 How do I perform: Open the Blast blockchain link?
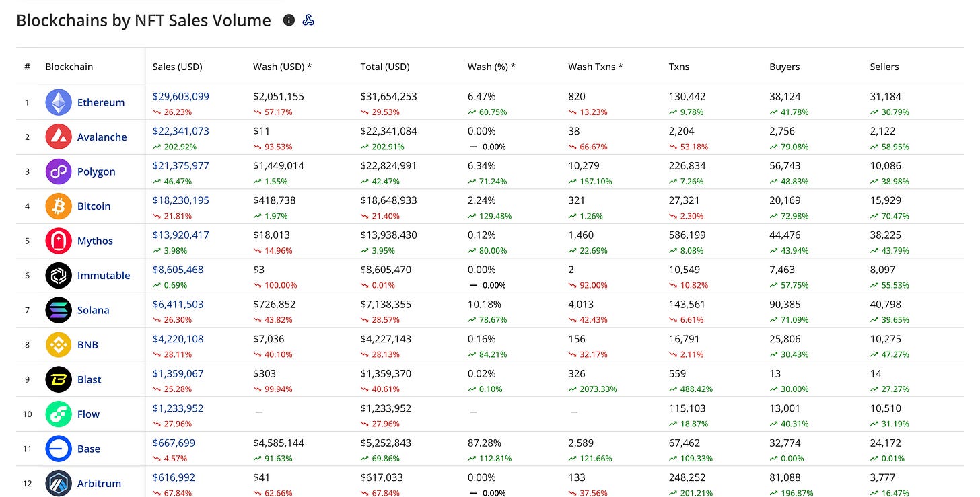coord(90,379)
